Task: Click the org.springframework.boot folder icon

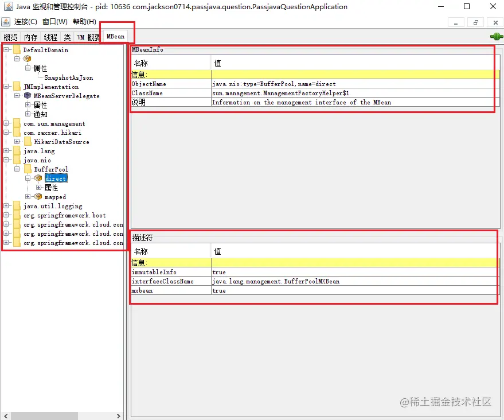Action: coord(17,215)
